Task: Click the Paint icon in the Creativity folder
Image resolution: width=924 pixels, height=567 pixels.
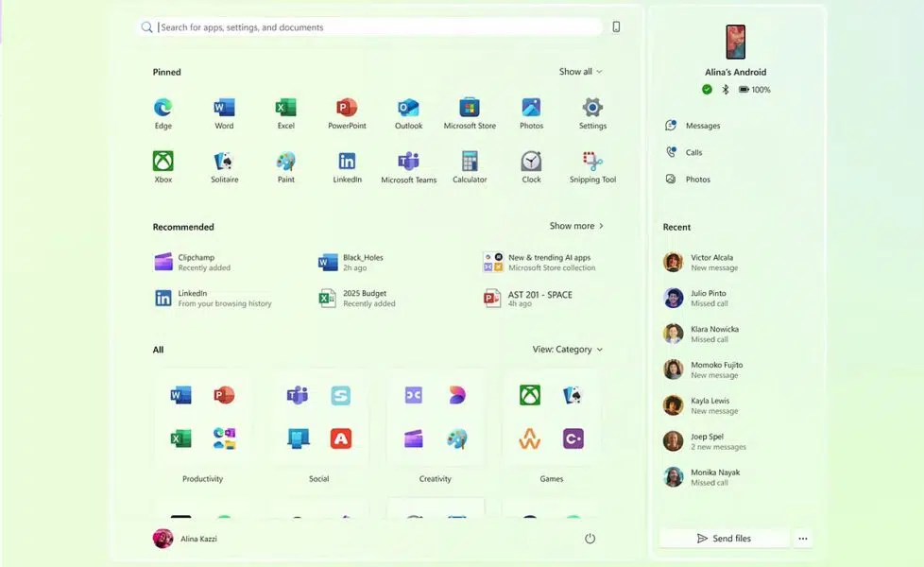Action: (456, 438)
